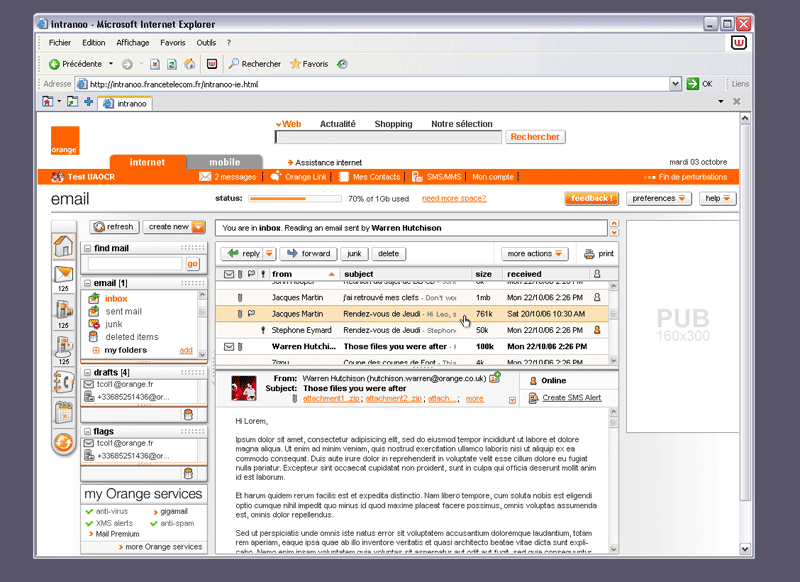Open the reply dropdown arrow

point(269,254)
